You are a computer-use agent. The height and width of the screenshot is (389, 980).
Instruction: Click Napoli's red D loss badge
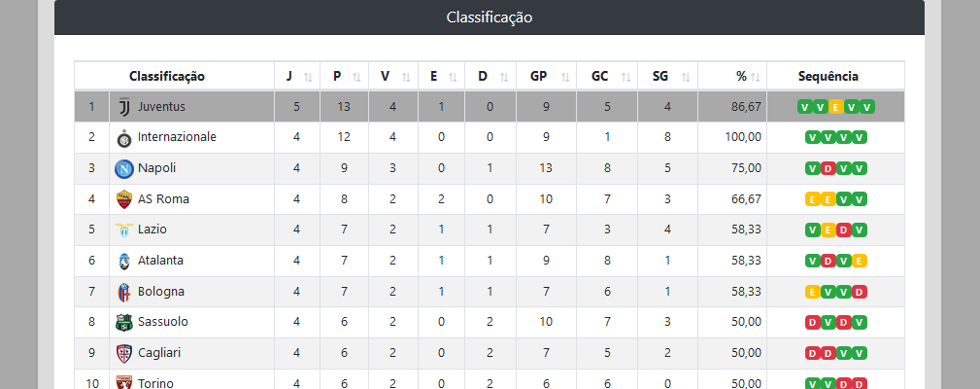click(x=828, y=168)
